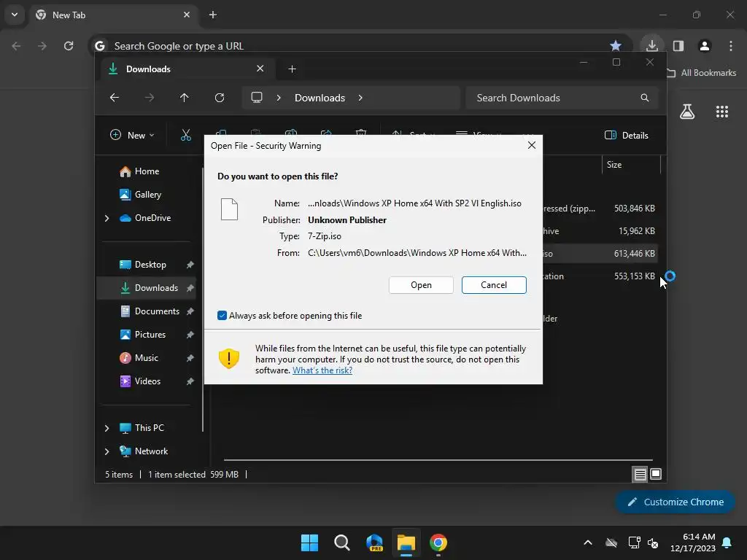Open Search Labs flask icon
Image resolution: width=747 pixels, height=560 pixels.
[x=687, y=112]
